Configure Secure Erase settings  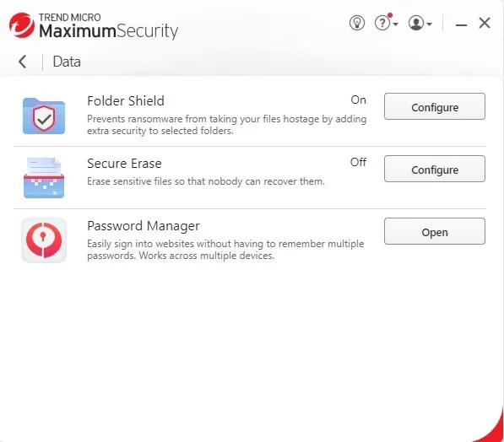pyautogui.click(x=435, y=169)
